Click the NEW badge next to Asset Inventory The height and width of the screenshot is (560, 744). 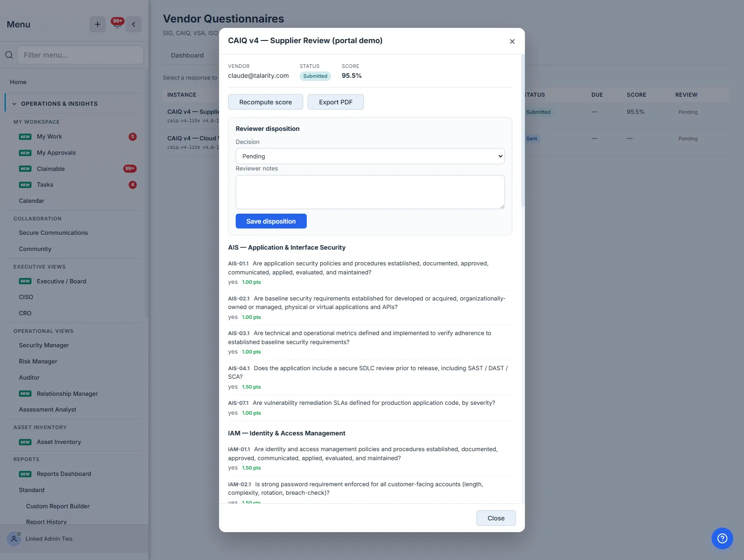[x=25, y=442]
